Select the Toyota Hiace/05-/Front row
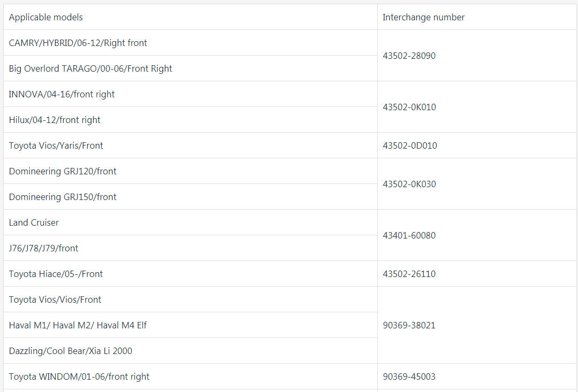 click(191, 274)
